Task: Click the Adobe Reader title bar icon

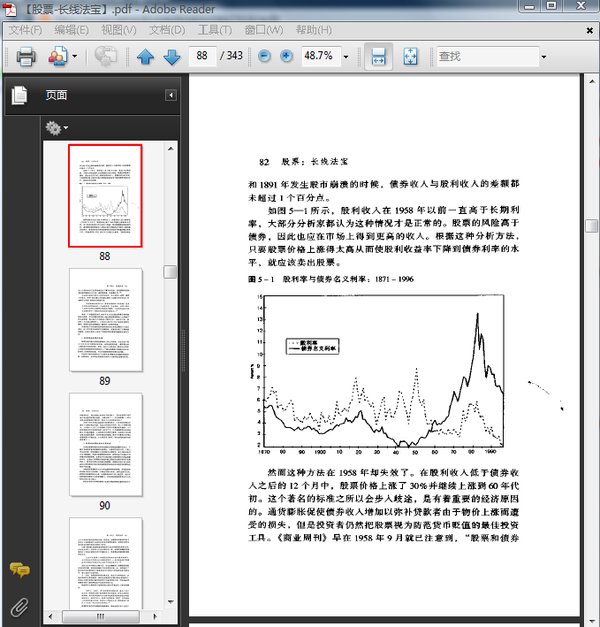Action: point(10,9)
